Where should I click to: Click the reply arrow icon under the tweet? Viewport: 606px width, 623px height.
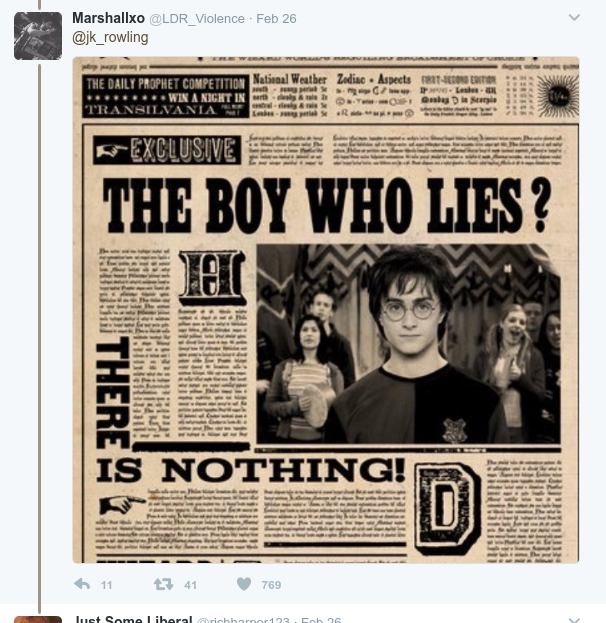click(82, 584)
